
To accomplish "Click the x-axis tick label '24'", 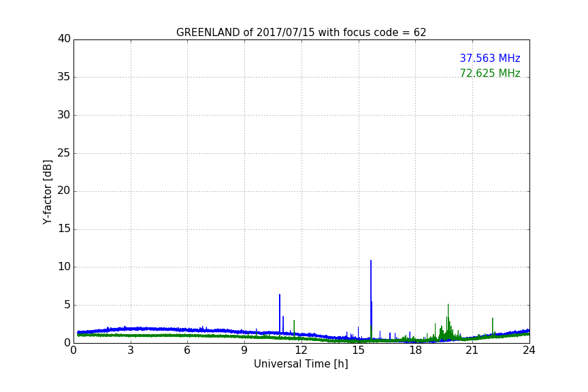I will click(x=529, y=350).
